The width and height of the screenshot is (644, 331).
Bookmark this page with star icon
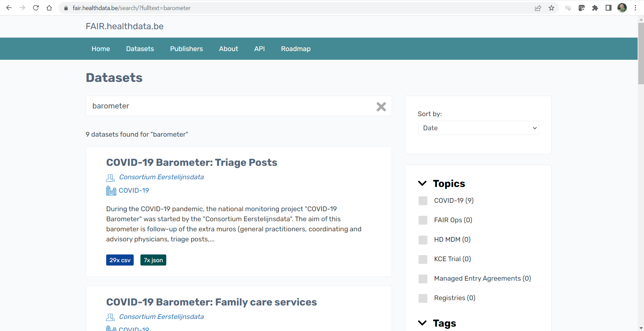(551, 8)
